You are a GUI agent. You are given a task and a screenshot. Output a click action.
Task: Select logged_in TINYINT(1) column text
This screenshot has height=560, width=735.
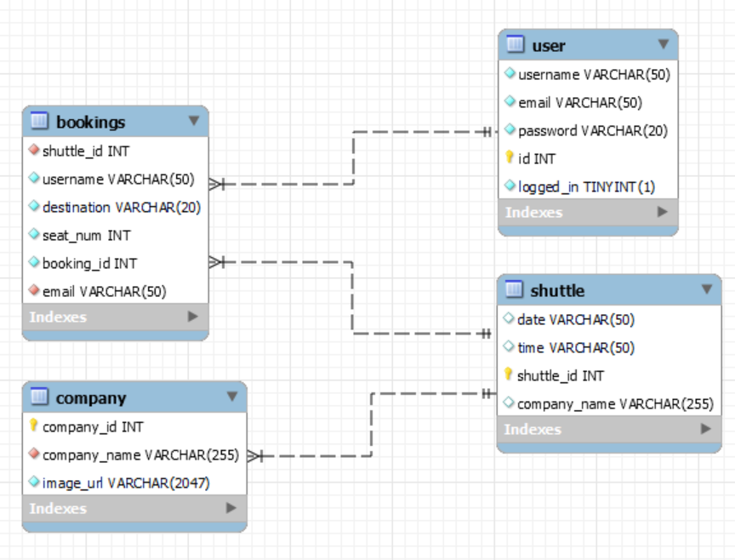586,187
